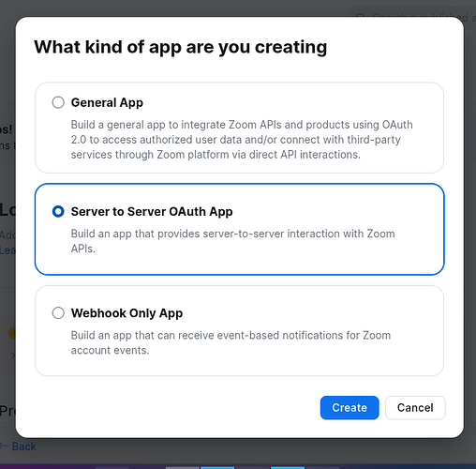Choose the Webhook Only App radio button
Viewport: 476px width, 469px height.
[x=58, y=312]
